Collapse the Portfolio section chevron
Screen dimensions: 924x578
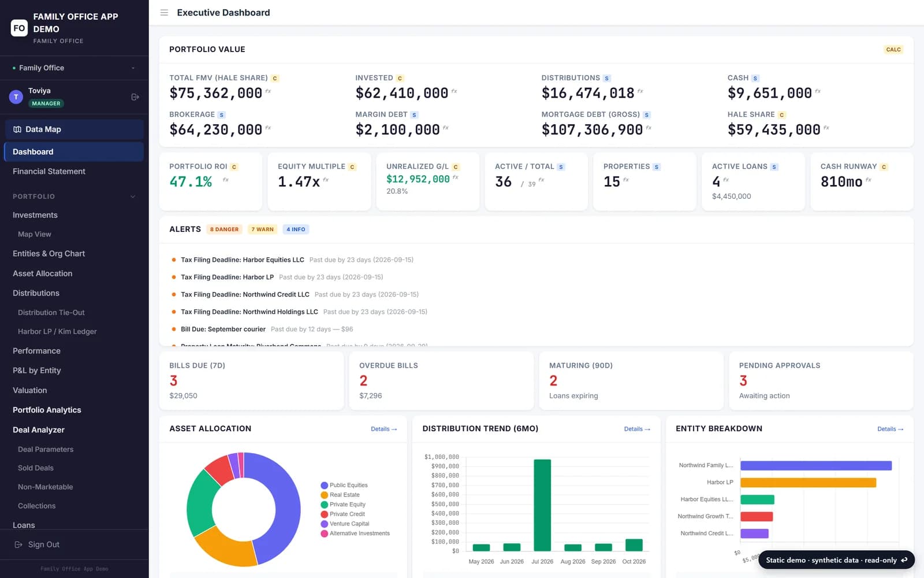[x=133, y=197]
